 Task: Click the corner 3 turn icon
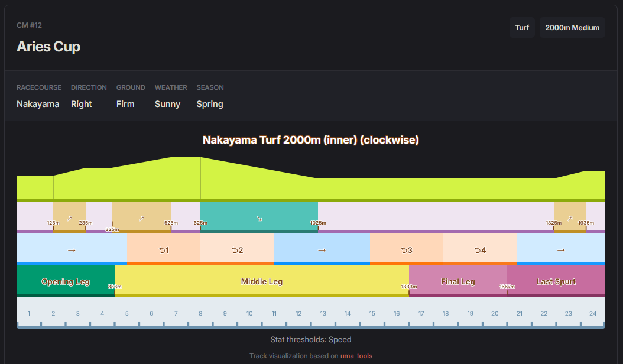click(406, 250)
